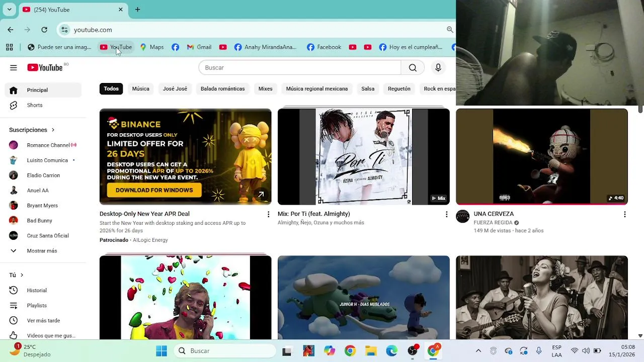Open options menu for the Binance ad

(x=268, y=214)
